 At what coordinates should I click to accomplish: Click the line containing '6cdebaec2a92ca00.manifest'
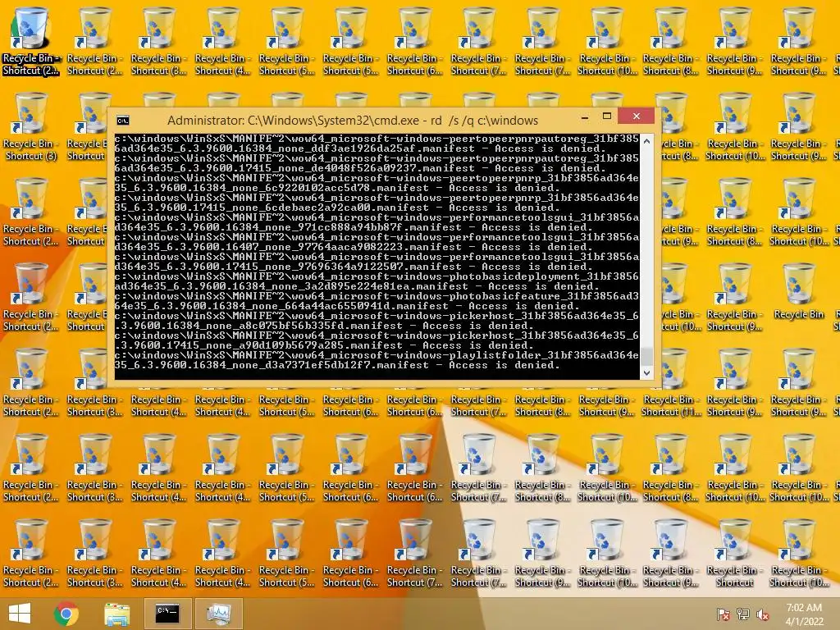(337, 208)
